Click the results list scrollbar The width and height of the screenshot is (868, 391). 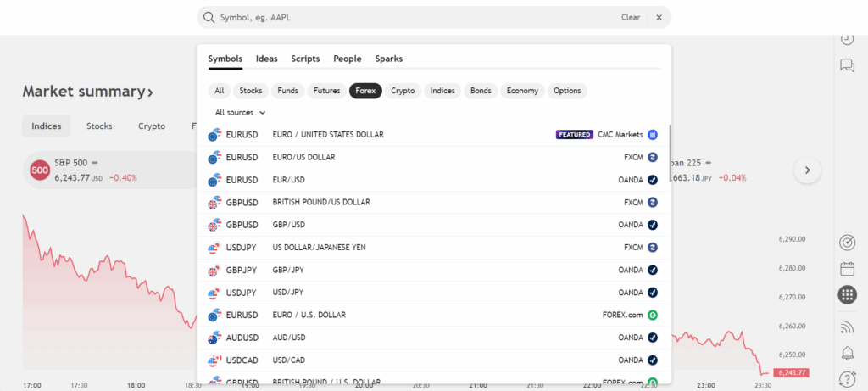tap(670, 154)
